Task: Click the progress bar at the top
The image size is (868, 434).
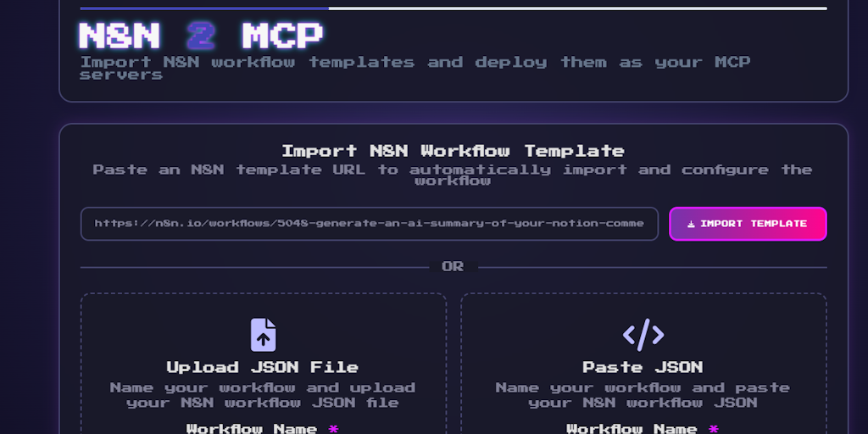Action: (453, 8)
